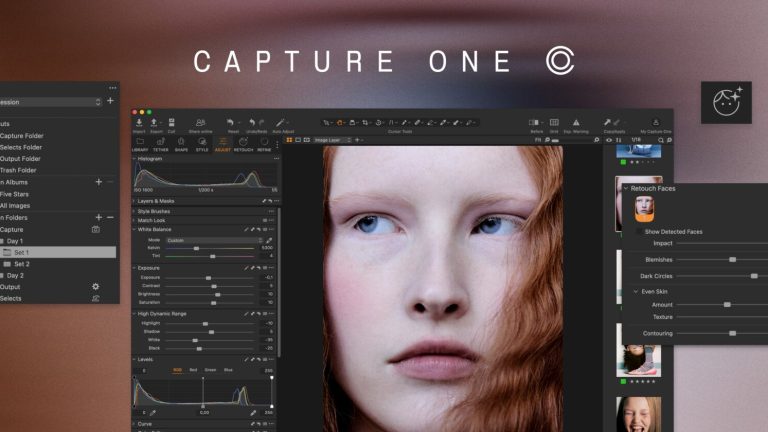Collapse the Exposure panel
768x432 pixels.
click(134, 268)
